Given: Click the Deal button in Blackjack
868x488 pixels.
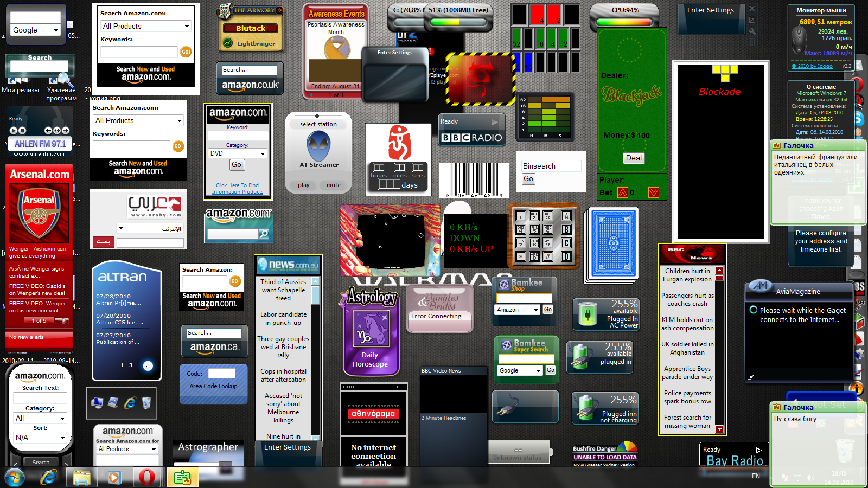Looking at the screenshot, I should (x=633, y=158).
